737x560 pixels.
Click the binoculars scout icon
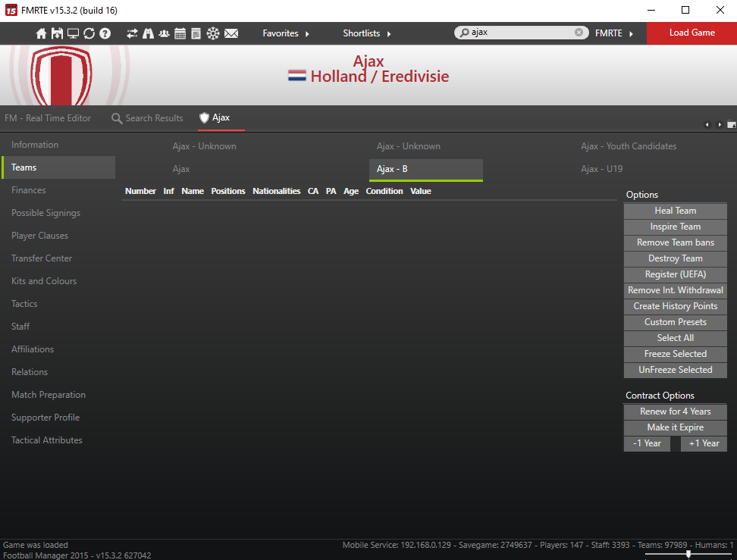[148, 33]
